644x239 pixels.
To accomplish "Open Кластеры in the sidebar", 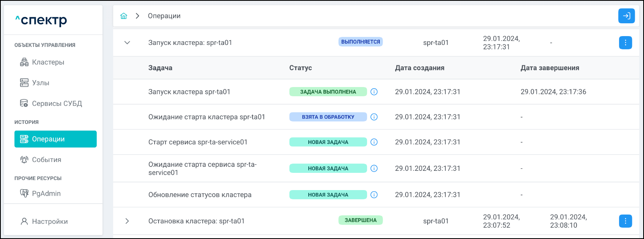I will pyautogui.click(x=48, y=62).
